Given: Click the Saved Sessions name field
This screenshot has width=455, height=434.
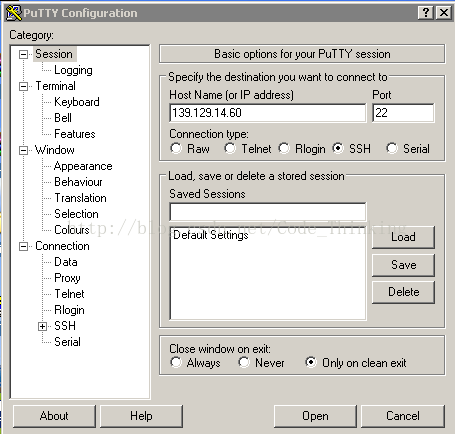Looking at the screenshot, I should pos(268,211).
